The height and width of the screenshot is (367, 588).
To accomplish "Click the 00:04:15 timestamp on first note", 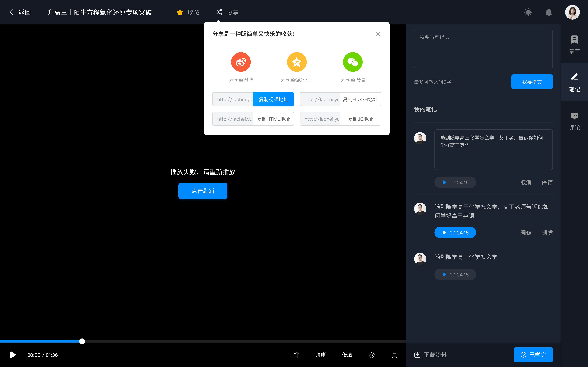I will [455, 182].
